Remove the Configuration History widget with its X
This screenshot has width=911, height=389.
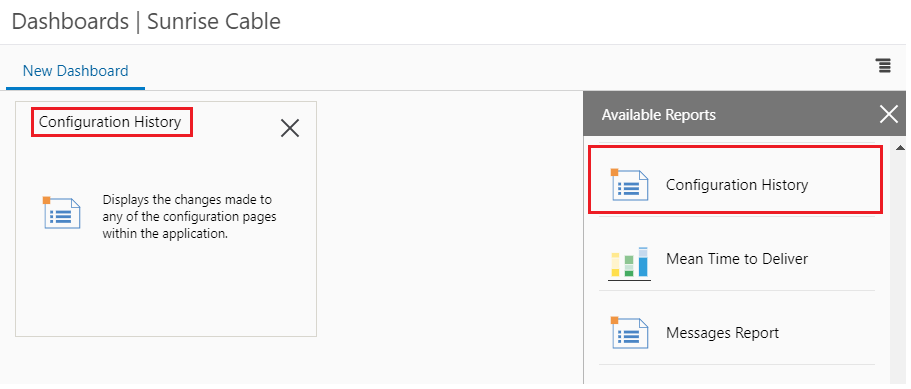click(x=289, y=128)
